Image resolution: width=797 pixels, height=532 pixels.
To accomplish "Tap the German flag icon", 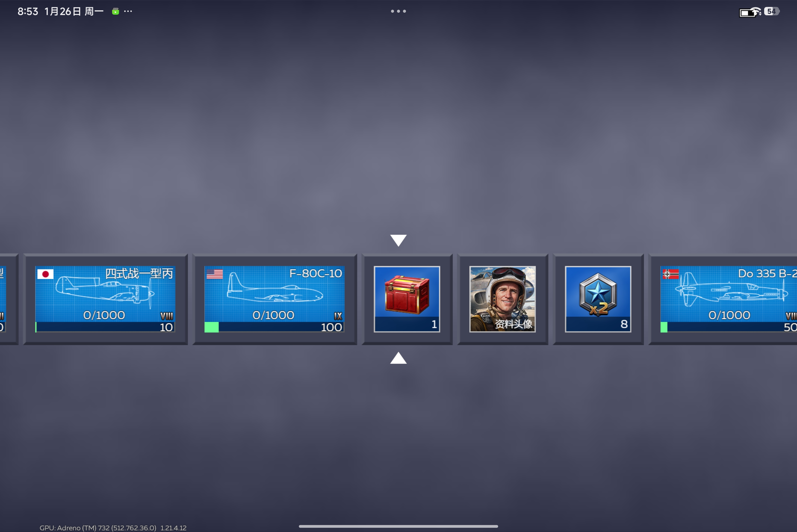I will pos(670,274).
